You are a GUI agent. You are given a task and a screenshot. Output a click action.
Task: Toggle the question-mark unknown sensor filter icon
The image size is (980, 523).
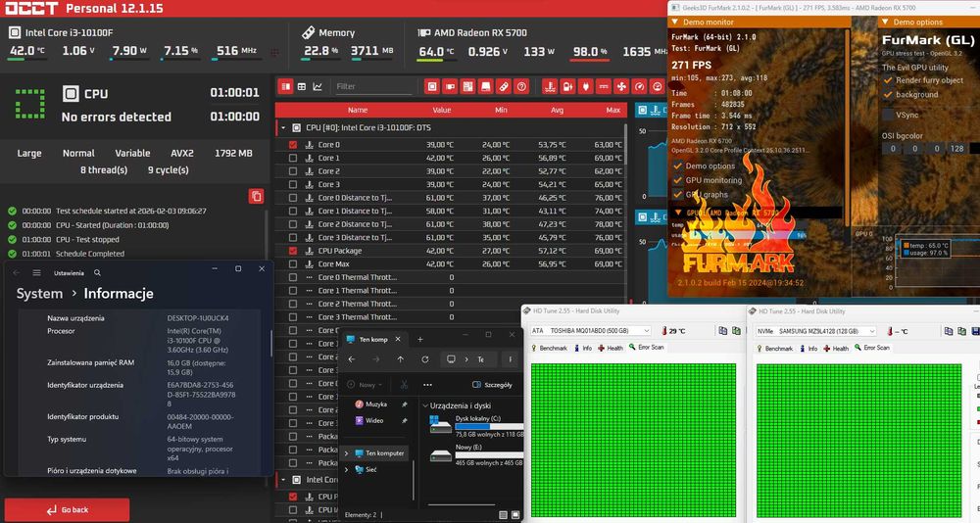[522, 87]
